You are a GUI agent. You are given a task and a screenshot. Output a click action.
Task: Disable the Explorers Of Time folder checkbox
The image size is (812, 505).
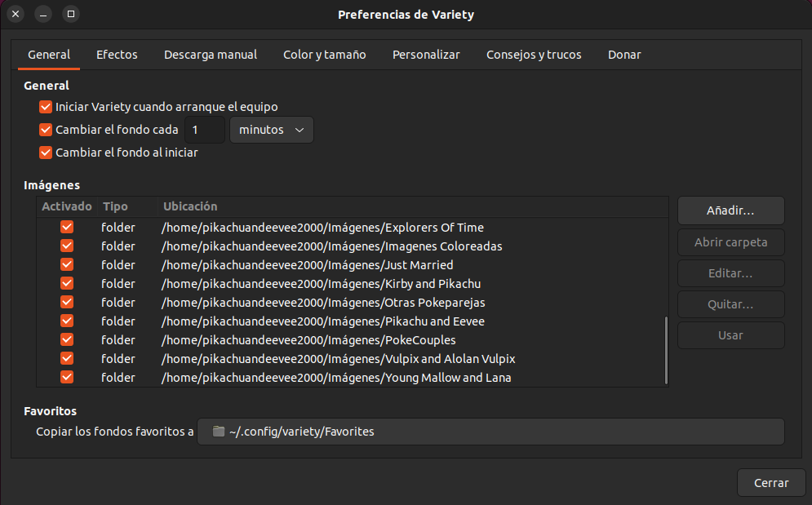(x=67, y=228)
